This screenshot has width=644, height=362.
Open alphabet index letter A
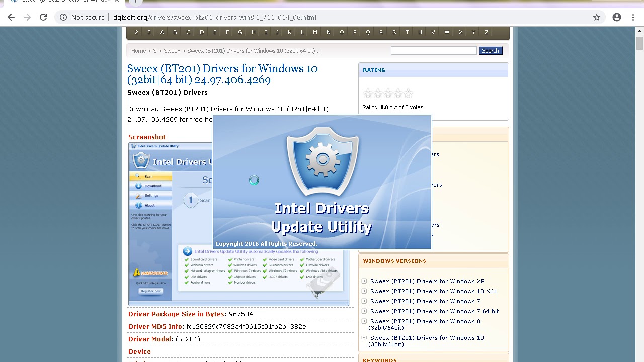162,32
